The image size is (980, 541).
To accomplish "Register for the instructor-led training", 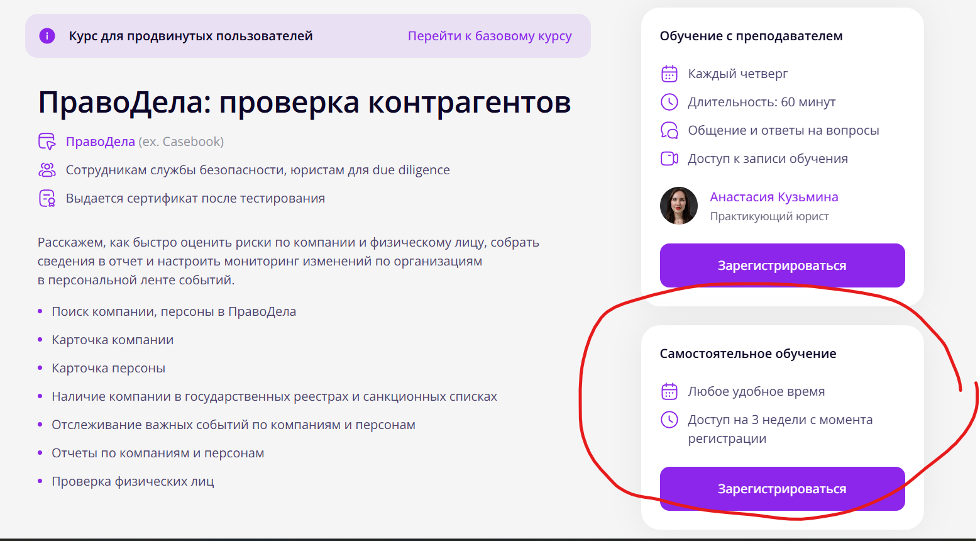I will pyautogui.click(x=782, y=265).
